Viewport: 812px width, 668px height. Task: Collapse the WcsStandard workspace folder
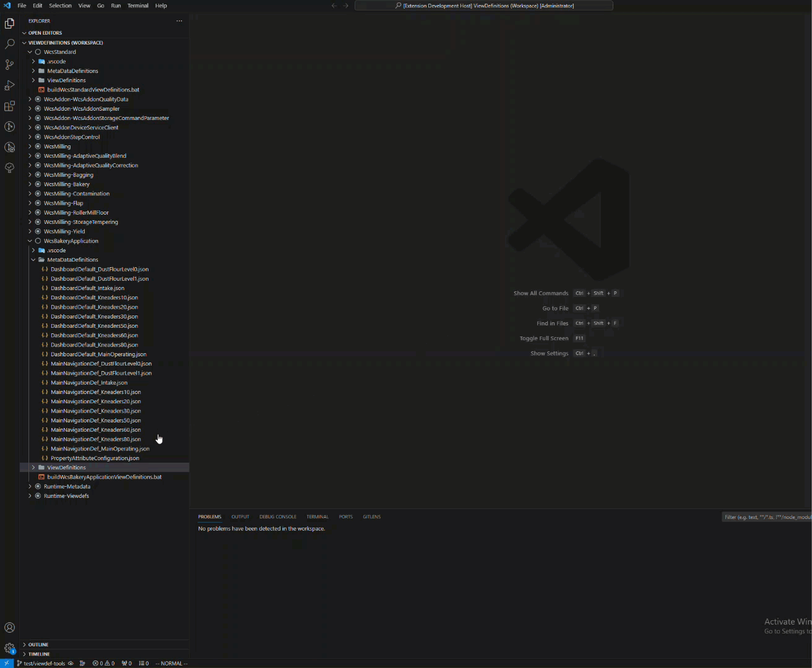(59, 52)
